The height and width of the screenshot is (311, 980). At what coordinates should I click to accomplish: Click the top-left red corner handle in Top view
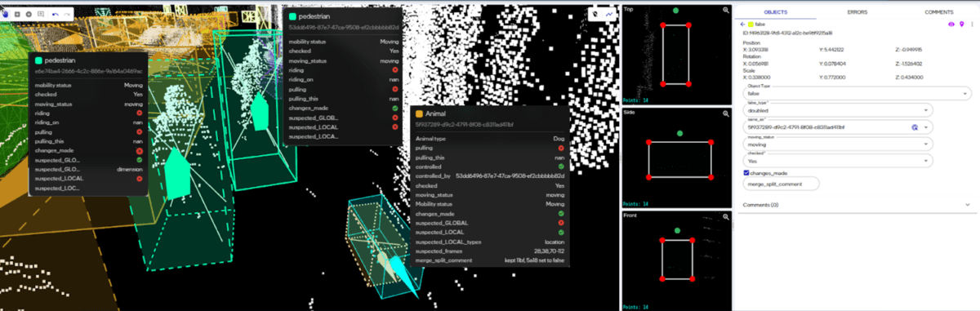click(662, 25)
